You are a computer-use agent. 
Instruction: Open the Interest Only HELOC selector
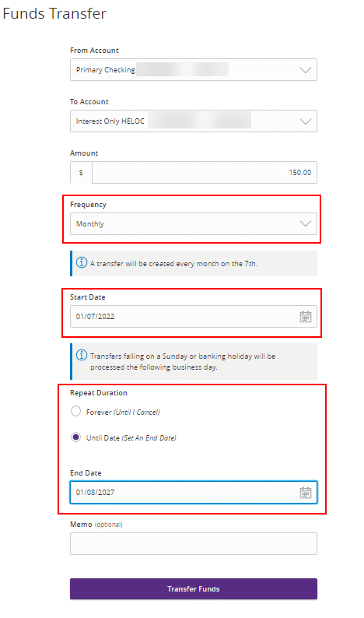(x=194, y=121)
